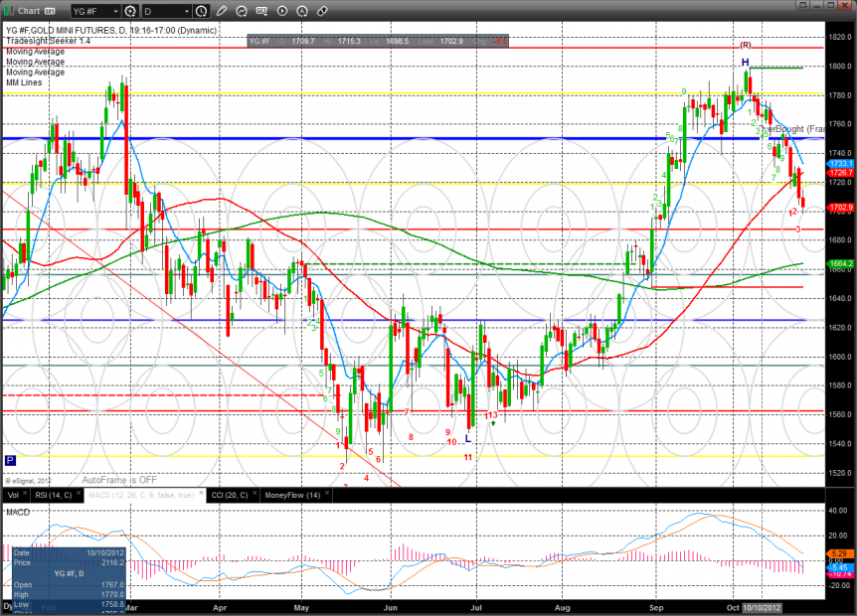857x616 pixels.
Task: Click the Jun label on time axis
Action: coord(391,608)
